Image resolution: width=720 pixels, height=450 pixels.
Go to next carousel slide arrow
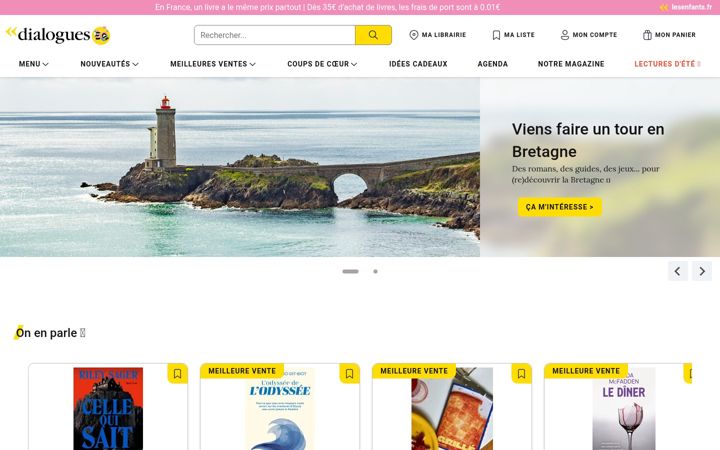(702, 271)
